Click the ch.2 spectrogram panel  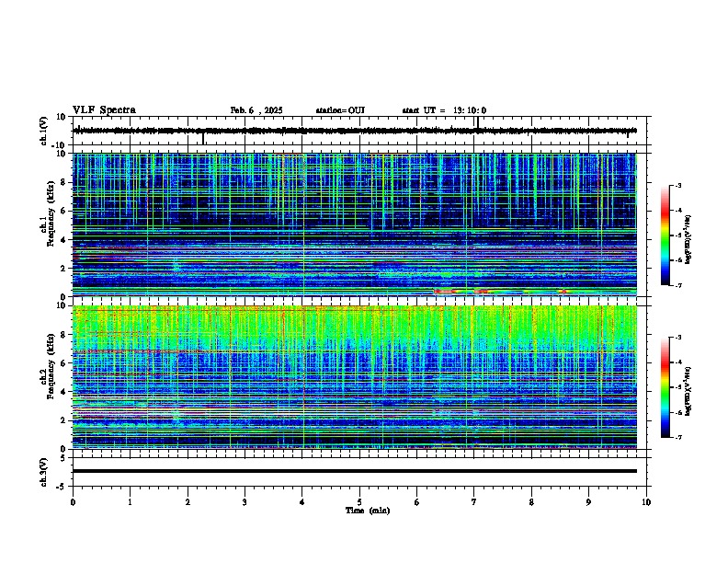(355, 377)
